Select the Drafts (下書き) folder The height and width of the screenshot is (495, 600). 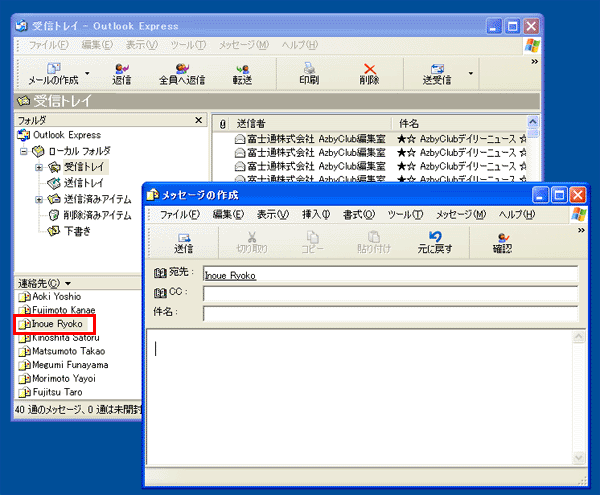tap(77, 231)
